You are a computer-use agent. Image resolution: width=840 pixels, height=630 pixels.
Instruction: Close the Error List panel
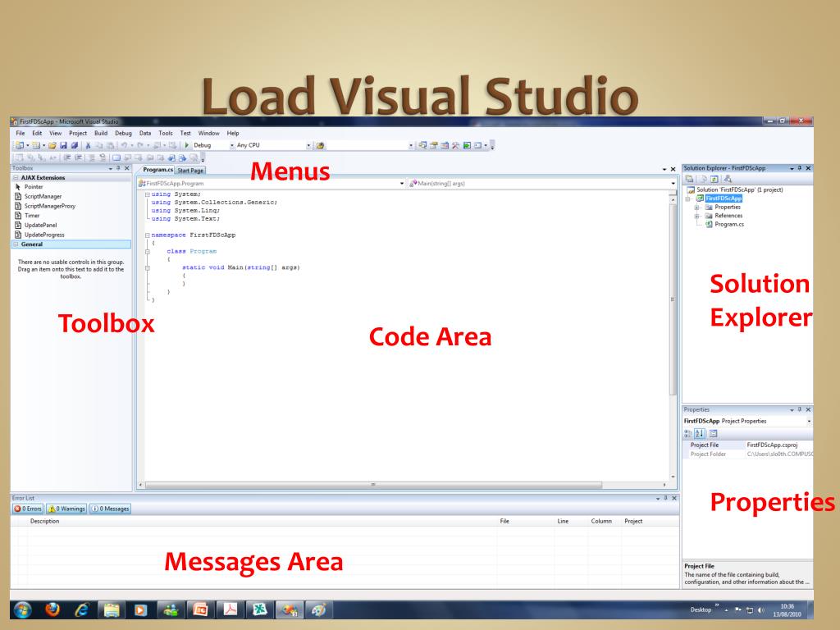pos(674,498)
